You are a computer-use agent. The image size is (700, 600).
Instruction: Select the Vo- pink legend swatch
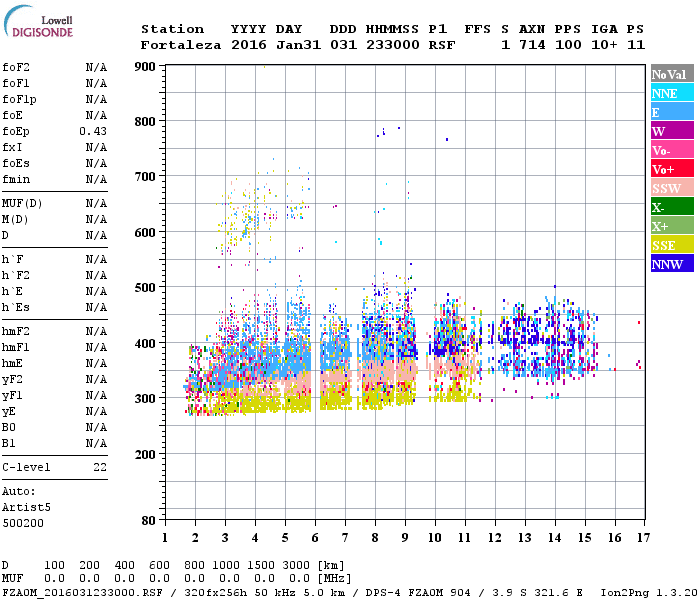[672, 150]
